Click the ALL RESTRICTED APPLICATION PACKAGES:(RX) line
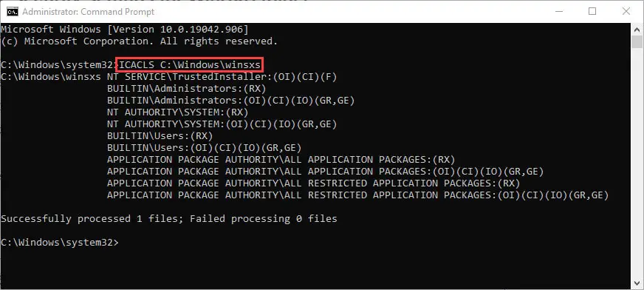This screenshot has height=290, width=644. pyautogui.click(x=314, y=183)
